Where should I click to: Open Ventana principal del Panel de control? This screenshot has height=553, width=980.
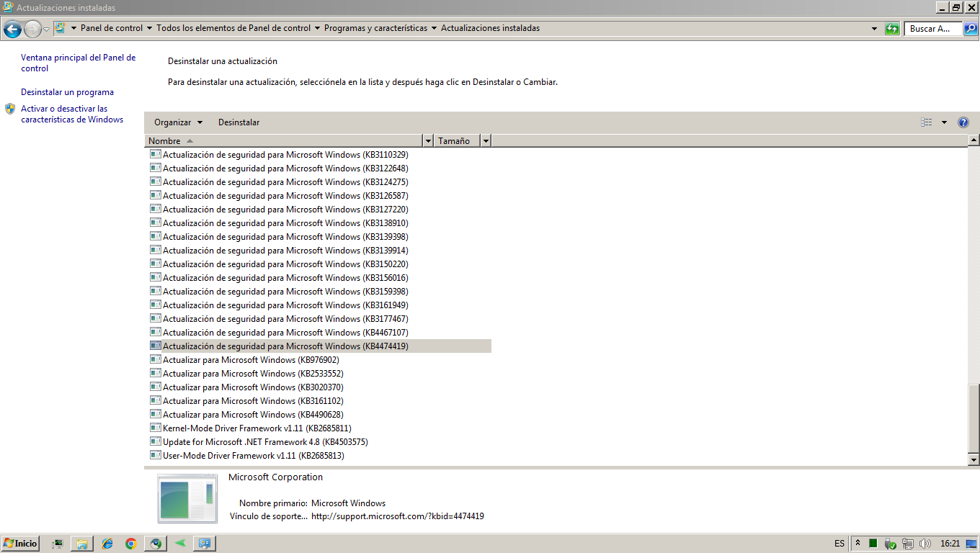tap(78, 63)
